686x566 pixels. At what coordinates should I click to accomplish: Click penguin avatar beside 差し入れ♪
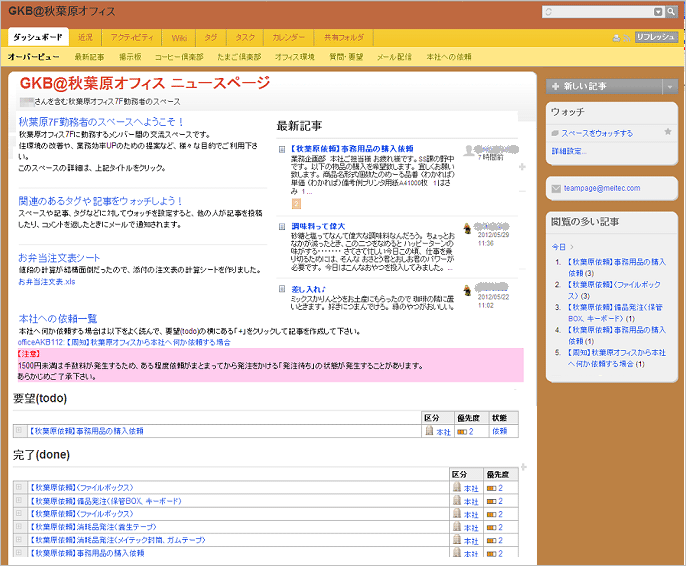pos(467,290)
